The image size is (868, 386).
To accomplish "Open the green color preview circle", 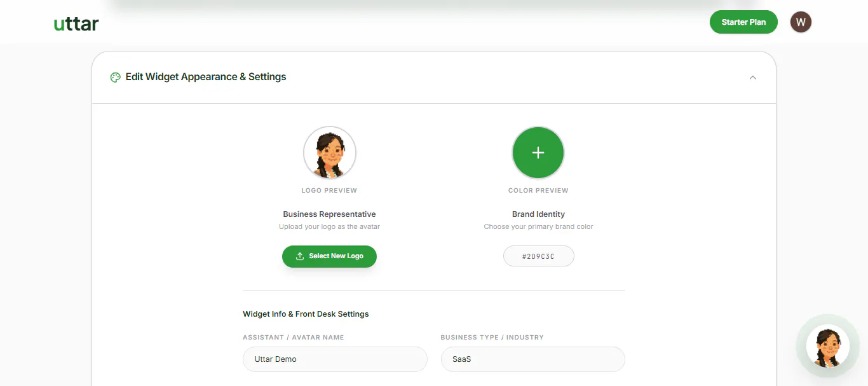I will pyautogui.click(x=538, y=153).
